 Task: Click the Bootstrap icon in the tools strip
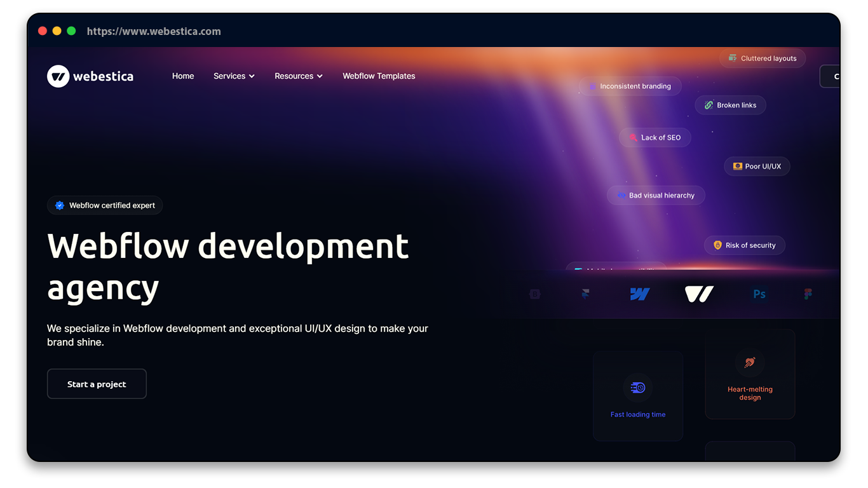click(x=535, y=294)
